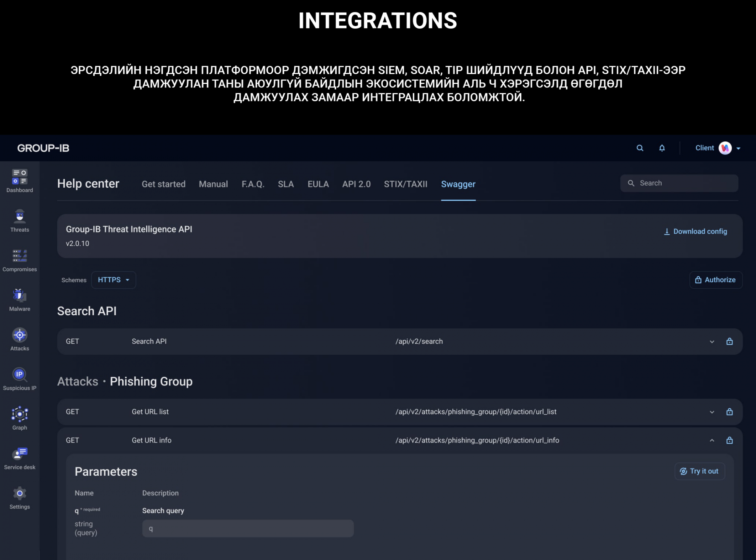Expand the Get URL list endpoint
The width and height of the screenshot is (756, 560).
712,412
